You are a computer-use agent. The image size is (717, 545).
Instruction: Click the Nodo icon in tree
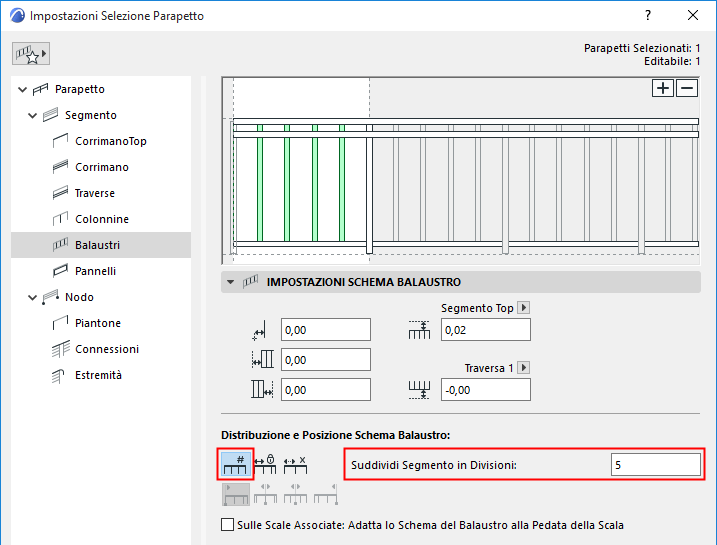(51, 297)
